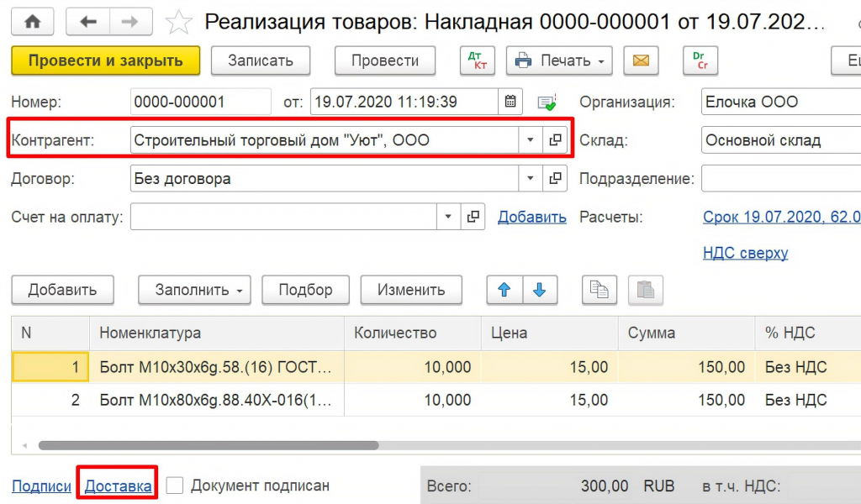The width and height of the screenshot is (861, 504).
Task: Open the НДС сверху link
Action: coord(745,253)
